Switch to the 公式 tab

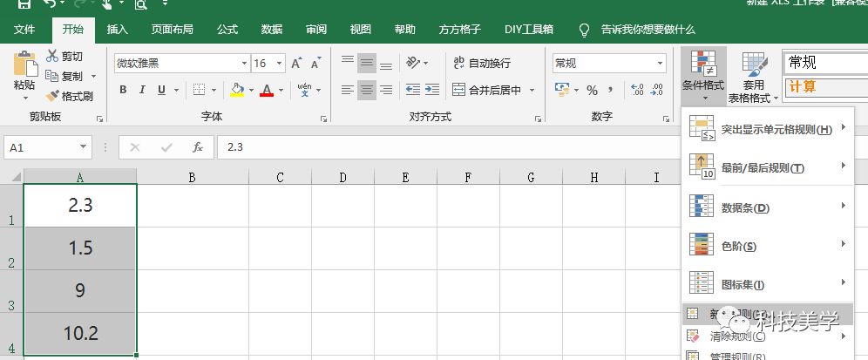[227, 30]
